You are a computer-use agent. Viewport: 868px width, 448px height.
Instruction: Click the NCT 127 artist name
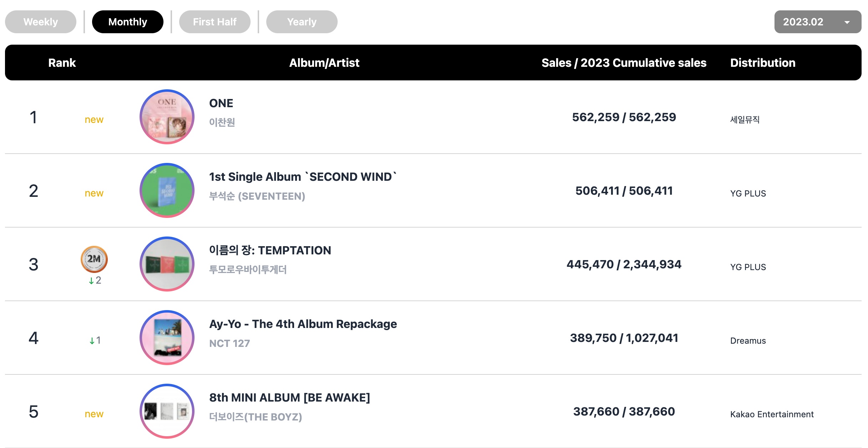(229, 343)
